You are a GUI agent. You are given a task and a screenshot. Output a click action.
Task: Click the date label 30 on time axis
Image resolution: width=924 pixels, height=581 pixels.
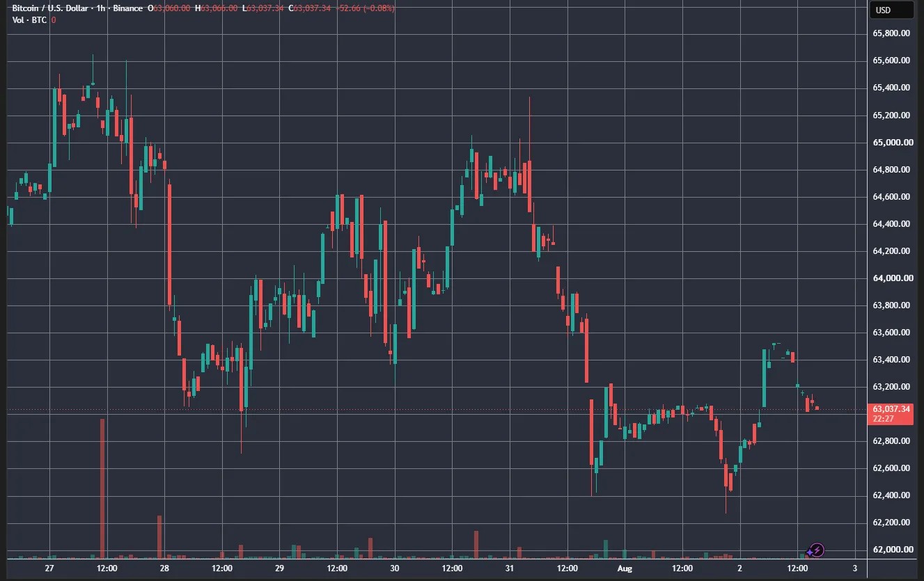point(394,568)
